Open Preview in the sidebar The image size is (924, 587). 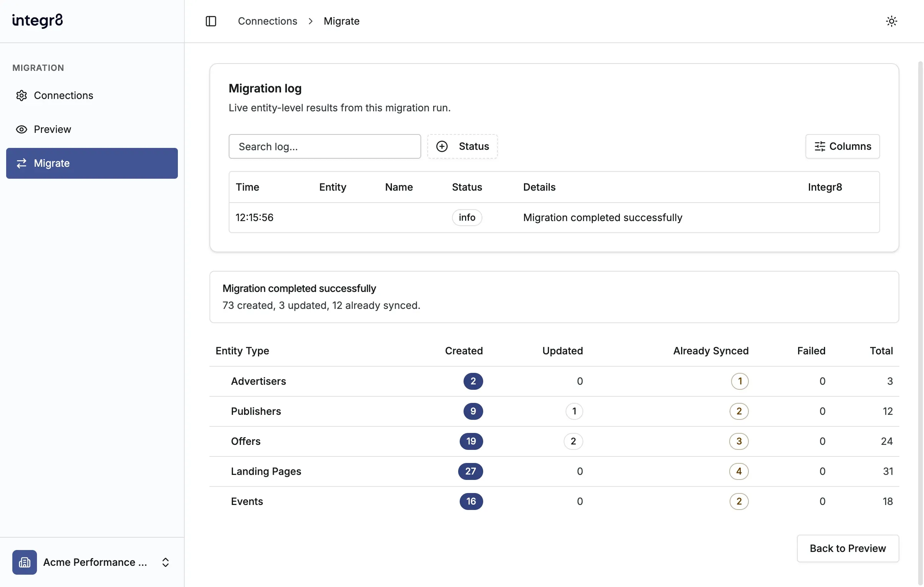[x=92, y=129]
